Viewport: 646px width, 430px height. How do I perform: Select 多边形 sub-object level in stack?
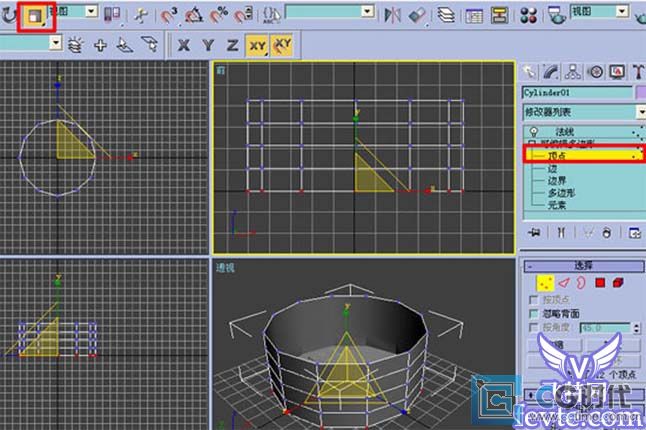point(561,192)
